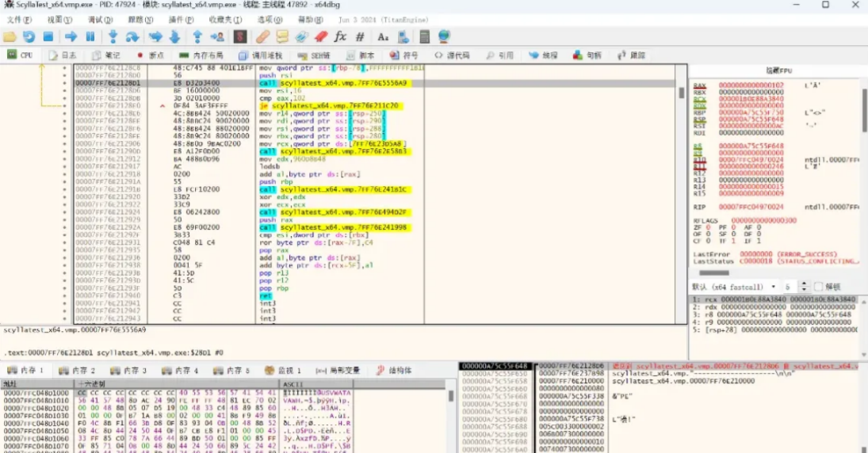This screenshot has width=868, height=453.
Task: Switch to the CPU tab
Action: [20, 55]
